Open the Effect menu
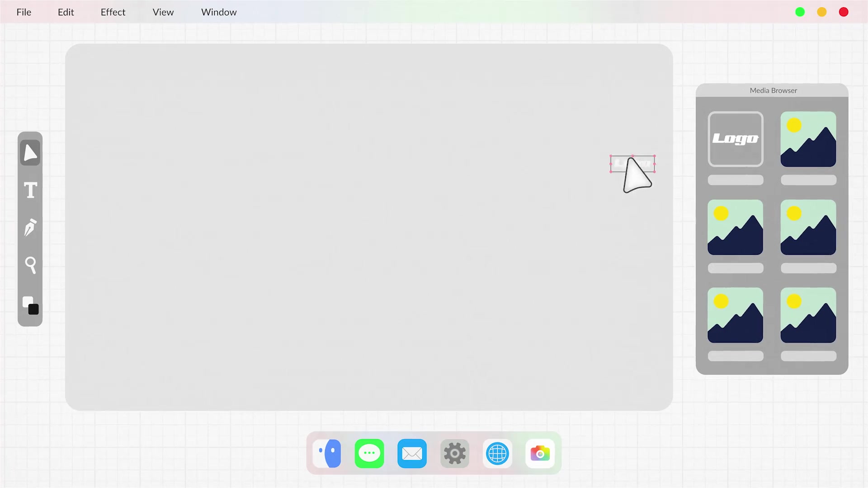This screenshot has height=488, width=868. click(x=113, y=12)
